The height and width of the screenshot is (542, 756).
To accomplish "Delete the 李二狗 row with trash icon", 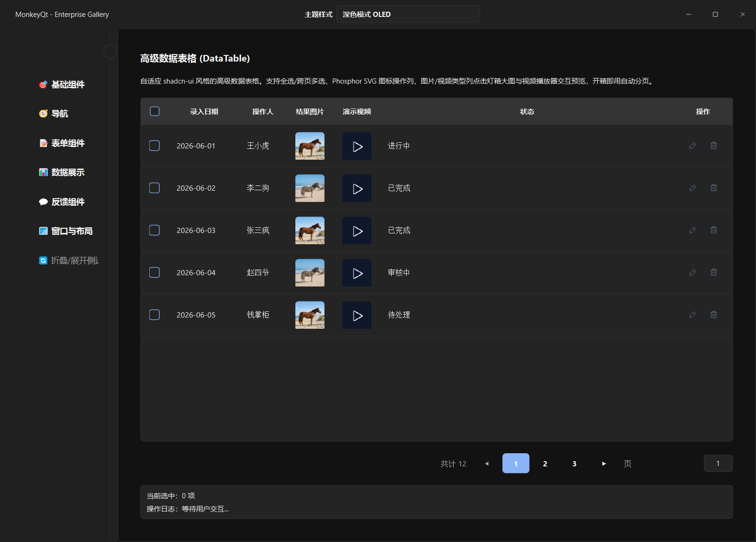I will click(714, 188).
